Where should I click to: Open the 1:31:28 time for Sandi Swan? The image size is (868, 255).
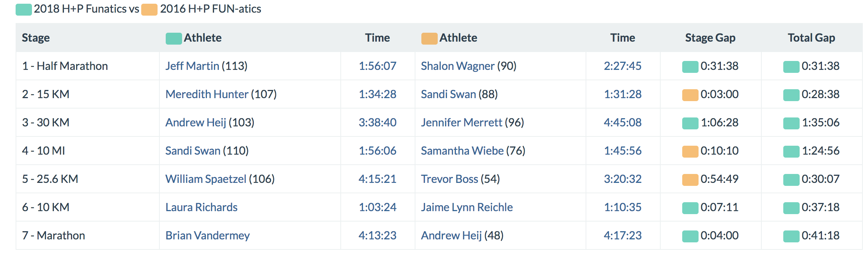click(x=622, y=94)
